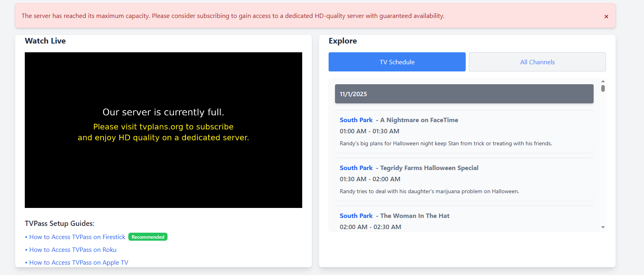The image size is (644, 275).
Task: Click the Explore heading
Action: tap(343, 41)
